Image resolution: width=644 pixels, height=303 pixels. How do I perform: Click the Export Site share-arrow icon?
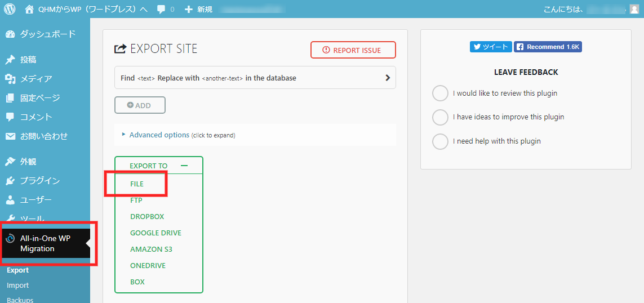120,49
